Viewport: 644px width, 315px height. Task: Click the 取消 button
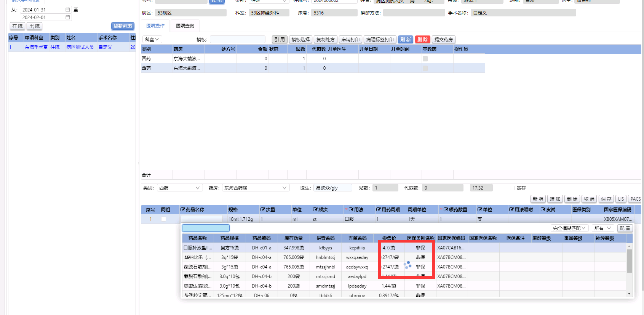pyautogui.click(x=589, y=199)
